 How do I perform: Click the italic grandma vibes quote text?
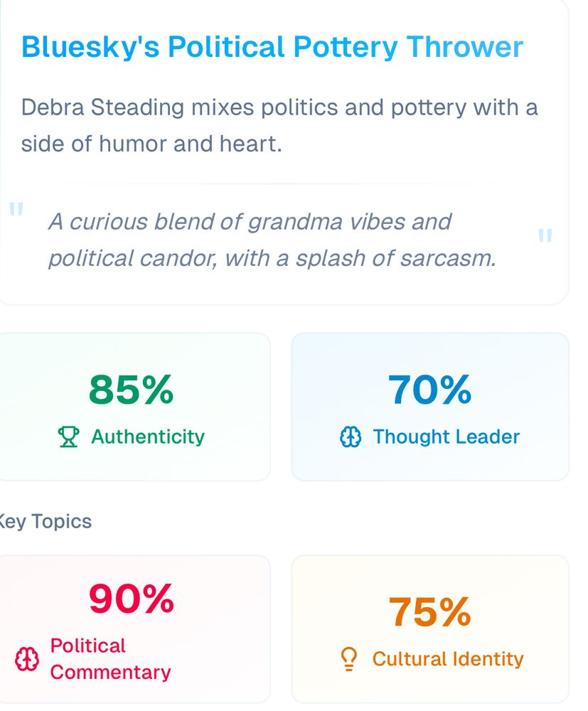272,240
